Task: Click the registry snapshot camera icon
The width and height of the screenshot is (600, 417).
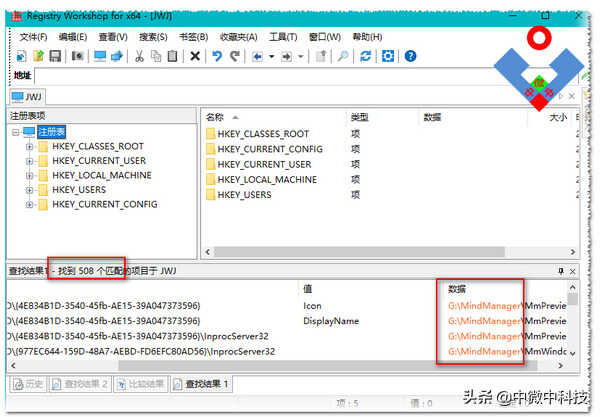Action: click(78, 56)
